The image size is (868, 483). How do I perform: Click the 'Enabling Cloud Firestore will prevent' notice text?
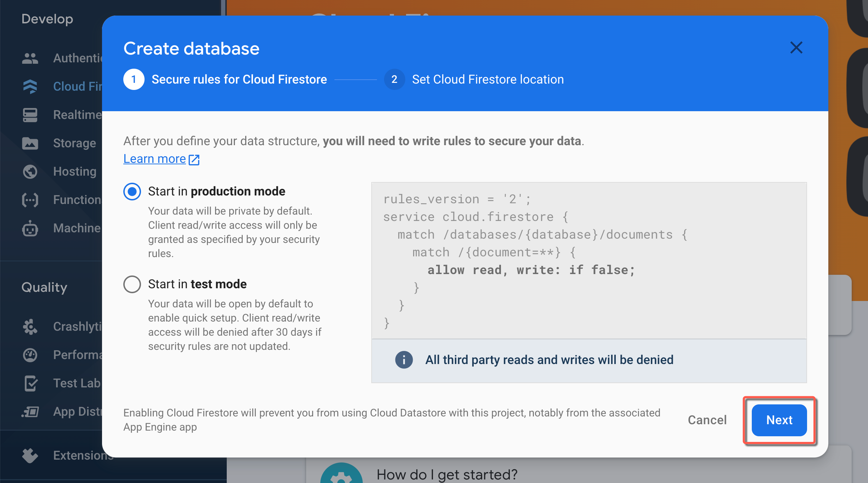[x=392, y=420]
